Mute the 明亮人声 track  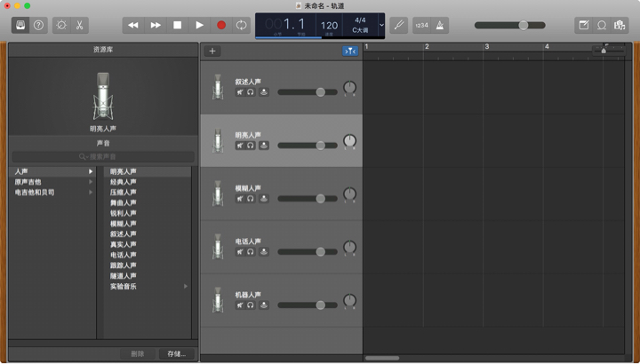[240, 145]
